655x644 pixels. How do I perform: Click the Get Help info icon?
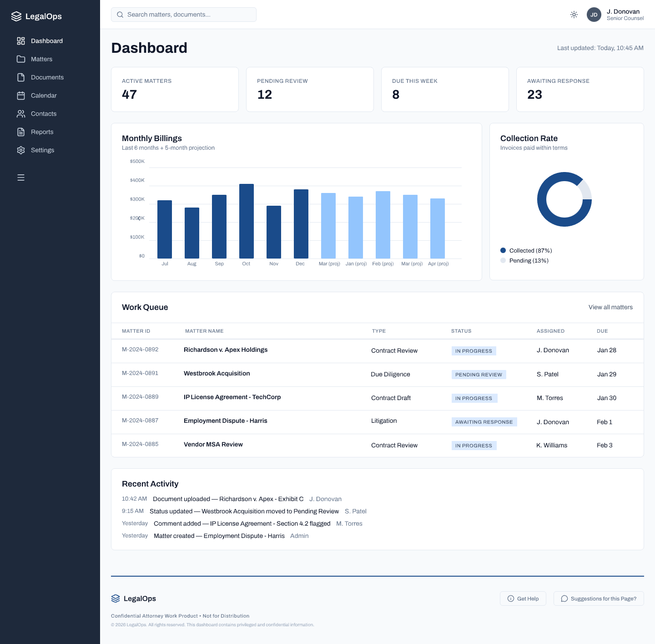click(x=512, y=598)
